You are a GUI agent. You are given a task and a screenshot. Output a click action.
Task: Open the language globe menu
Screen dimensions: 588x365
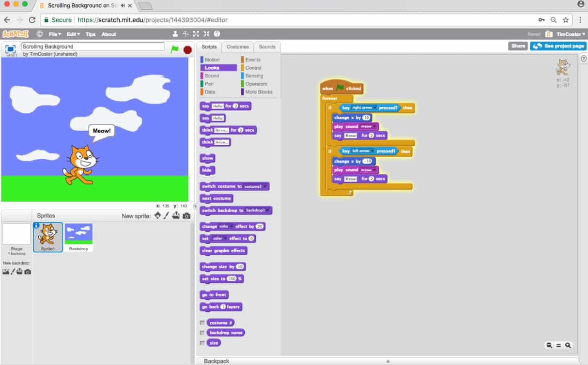[x=40, y=34]
